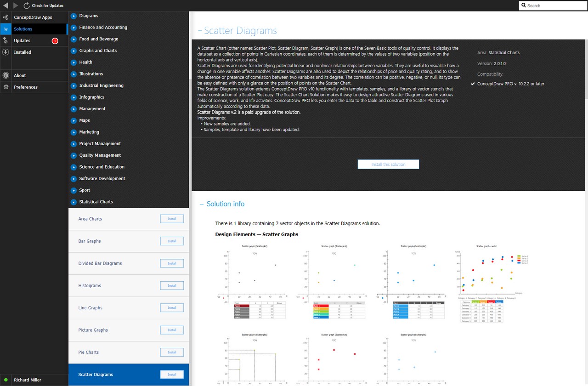
Task: Expand the Management category arrow
Action: click(73, 109)
